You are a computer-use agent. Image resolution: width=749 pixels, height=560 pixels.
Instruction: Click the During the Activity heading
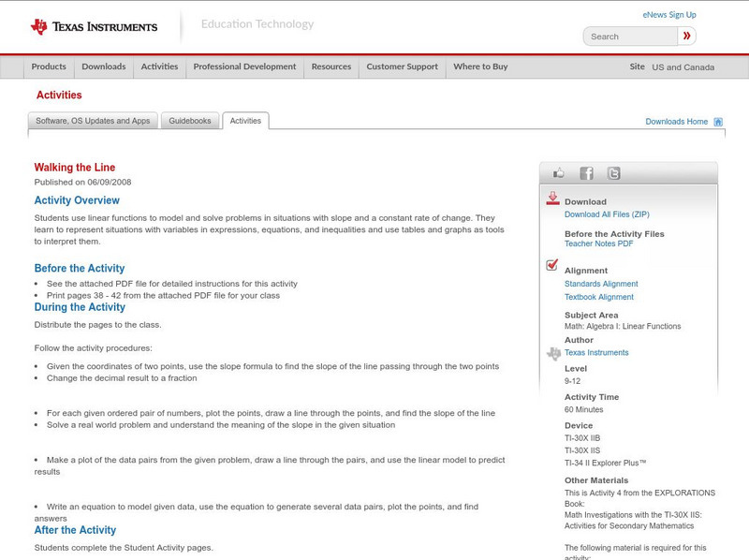[x=80, y=307]
